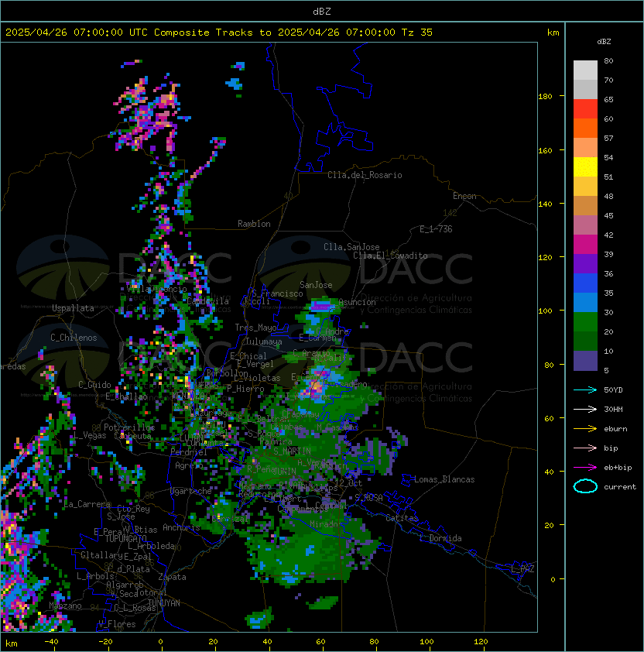Select the Catitas map label
This screenshot has height=652, width=644.
click(402, 518)
